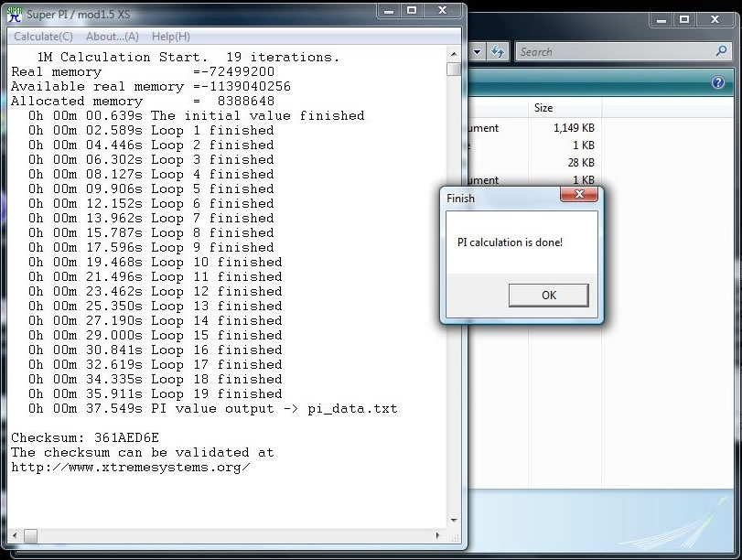Image resolution: width=742 pixels, height=560 pixels.
Task: Click the 'Loop 5 finished' line
Action: (151, 188)
